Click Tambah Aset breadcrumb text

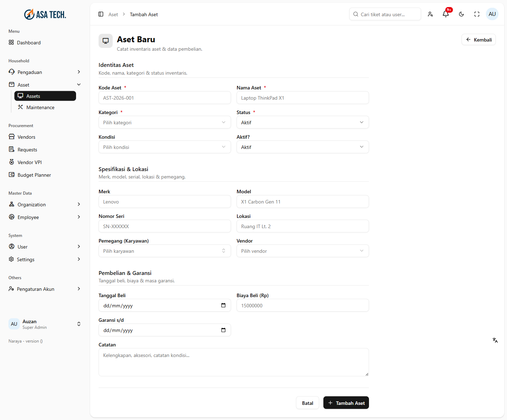point(144,14)
